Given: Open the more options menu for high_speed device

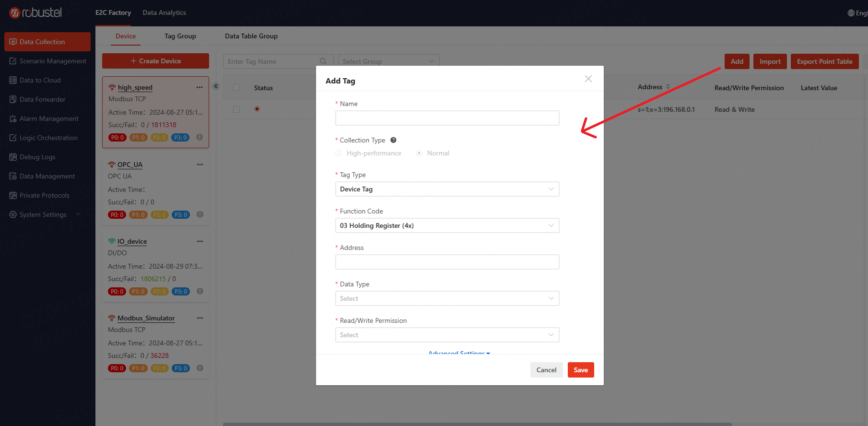Looking at the screenshot, I should pos(199,87).
